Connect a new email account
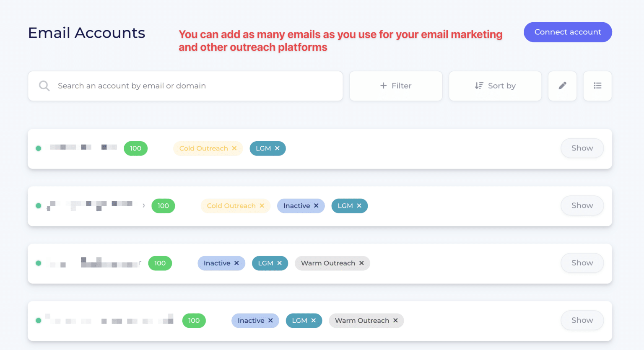644x350 pixels. [568, 32]
